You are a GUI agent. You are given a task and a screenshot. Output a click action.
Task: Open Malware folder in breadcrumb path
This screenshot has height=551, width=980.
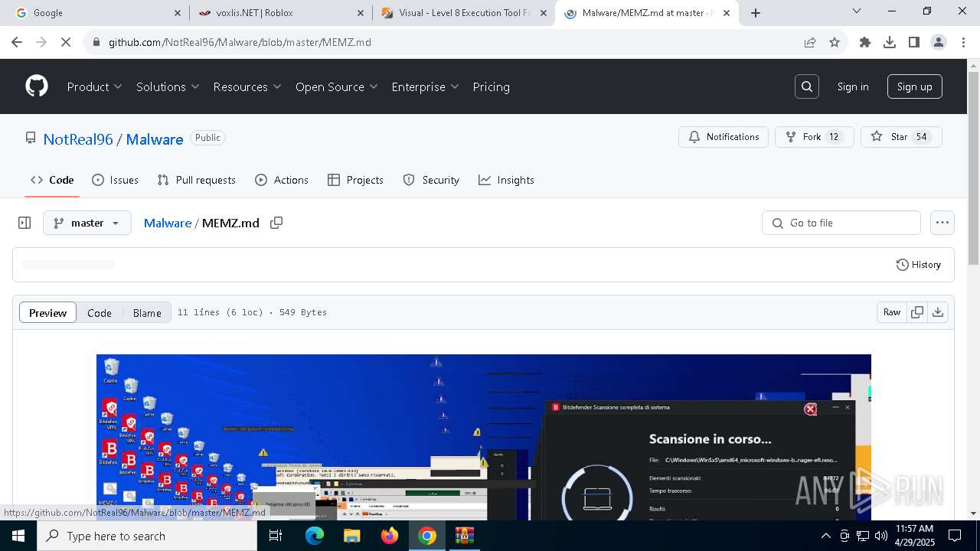pyautogui.click(x=168, y=223)
